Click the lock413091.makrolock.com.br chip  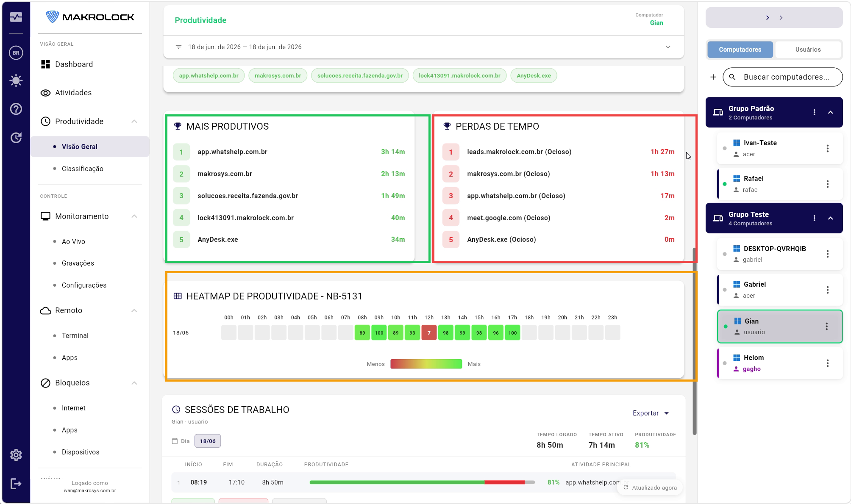click(x=459, y=76)
